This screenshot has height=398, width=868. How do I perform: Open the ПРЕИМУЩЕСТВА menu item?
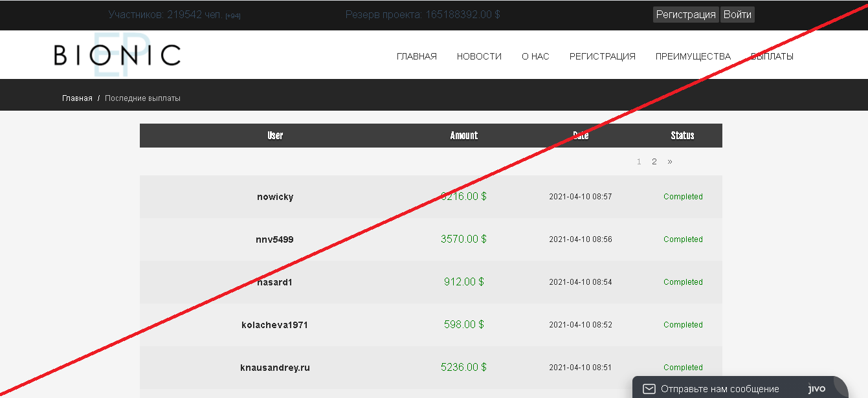pyautogui.click(x=693, y=56)
